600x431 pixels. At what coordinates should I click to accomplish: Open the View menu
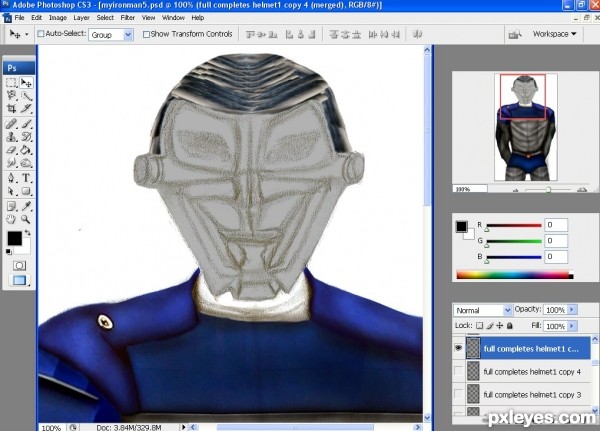point(148,18)
